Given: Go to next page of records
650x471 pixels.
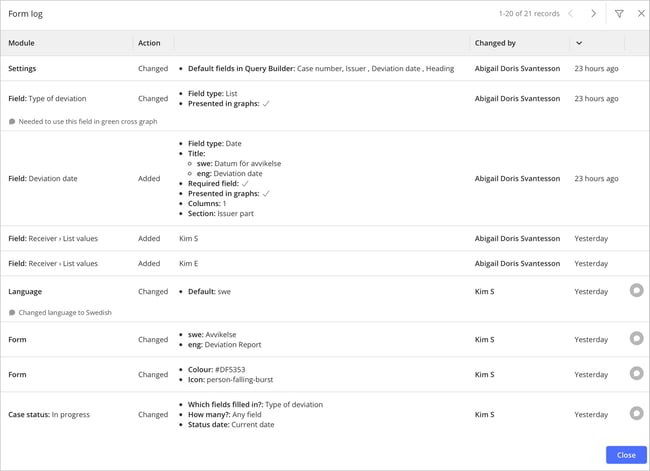Looking at the screenshot, I should 593,14.
